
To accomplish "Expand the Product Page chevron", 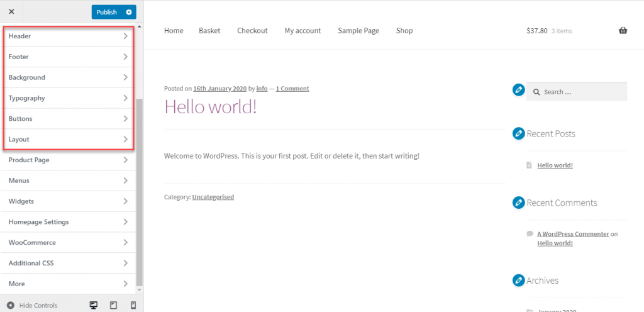I will (x=126, y=160).
